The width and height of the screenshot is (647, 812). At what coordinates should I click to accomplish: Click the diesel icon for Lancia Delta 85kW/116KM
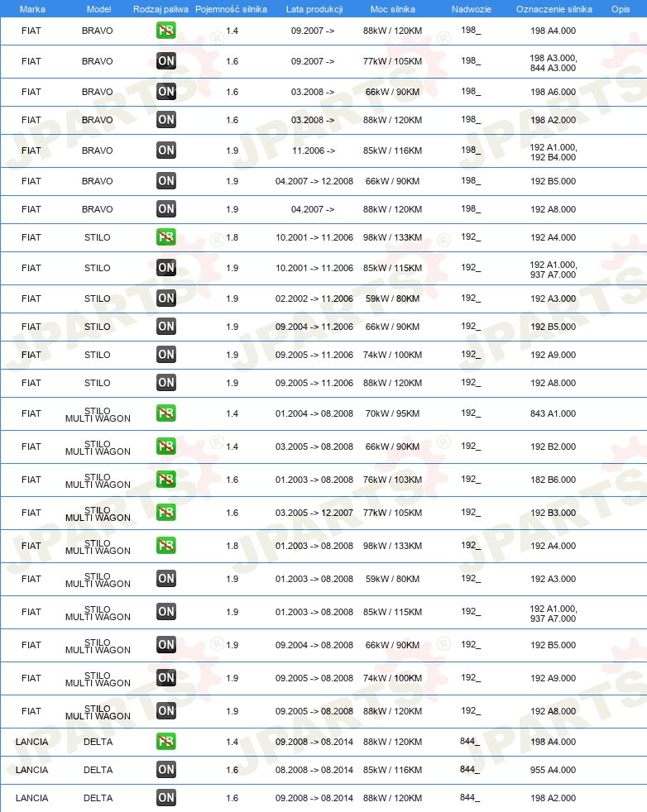tap(165, 770)
